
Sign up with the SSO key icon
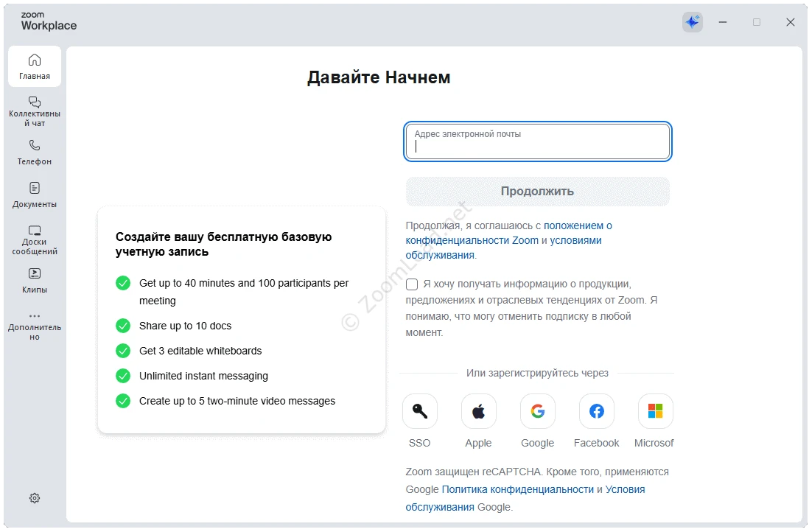click(420, 411)
